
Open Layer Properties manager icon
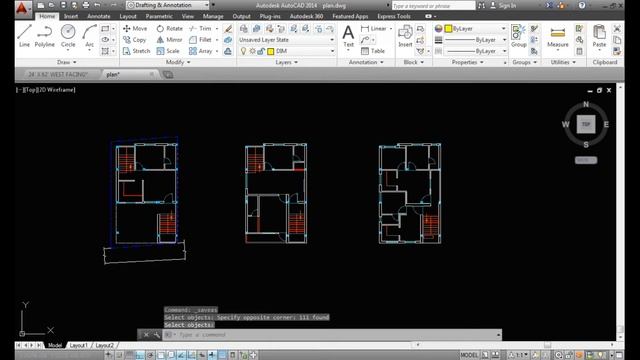point(244,29)
